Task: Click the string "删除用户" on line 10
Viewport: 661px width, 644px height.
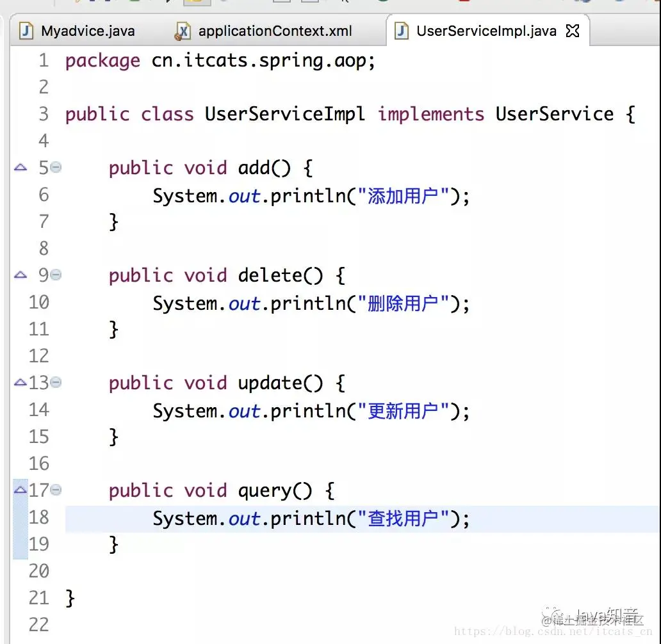Action: point(404,303)
